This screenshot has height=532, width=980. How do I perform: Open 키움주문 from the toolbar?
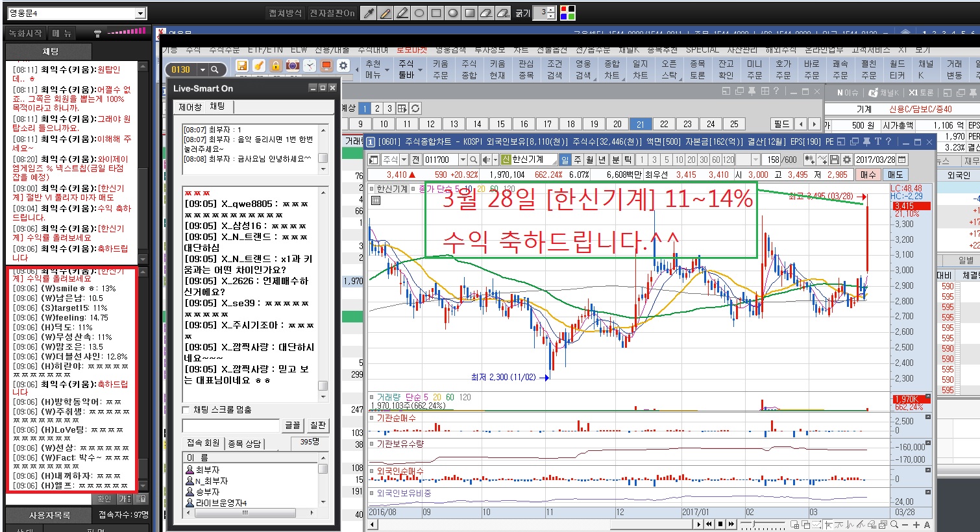pyautogui.click(x=441, y=69)
